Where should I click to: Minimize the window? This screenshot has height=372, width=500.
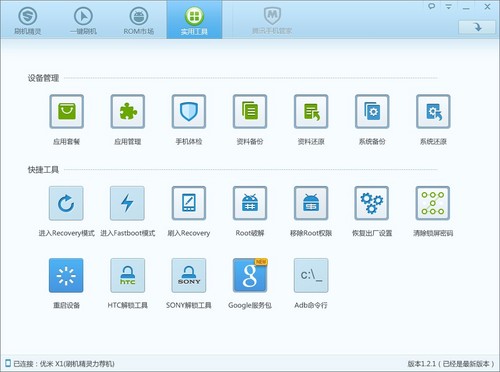tap(466, 7)
